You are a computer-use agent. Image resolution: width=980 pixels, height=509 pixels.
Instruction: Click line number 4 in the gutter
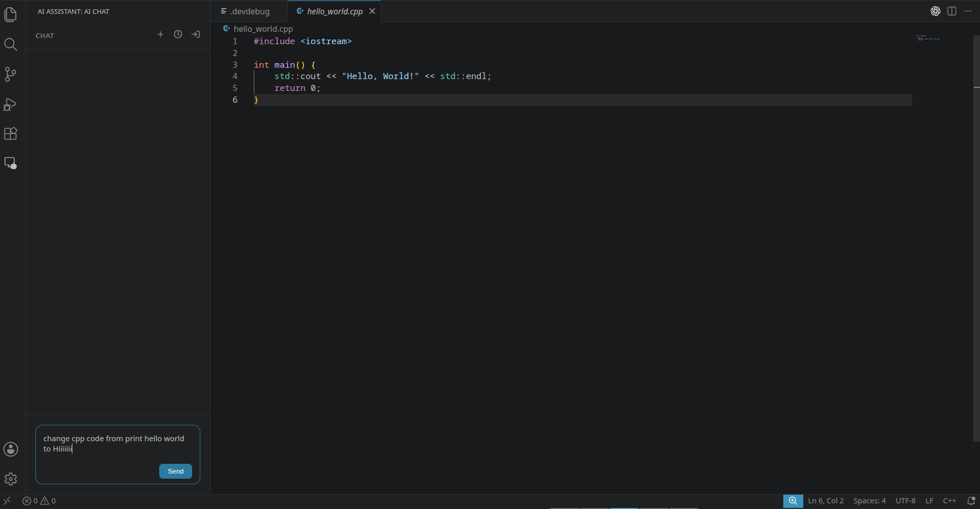235,76
